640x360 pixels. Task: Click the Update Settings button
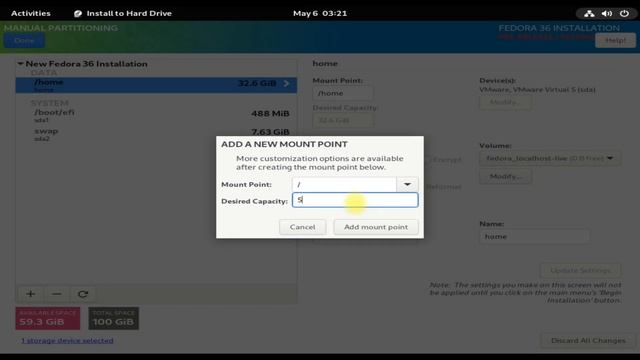click(x=580, y=270)
